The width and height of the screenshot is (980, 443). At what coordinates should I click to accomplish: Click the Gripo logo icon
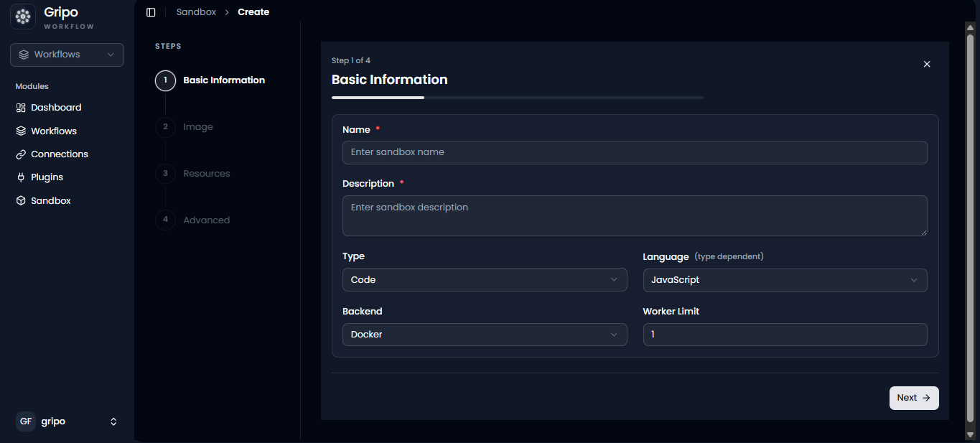tap(23, 17)
